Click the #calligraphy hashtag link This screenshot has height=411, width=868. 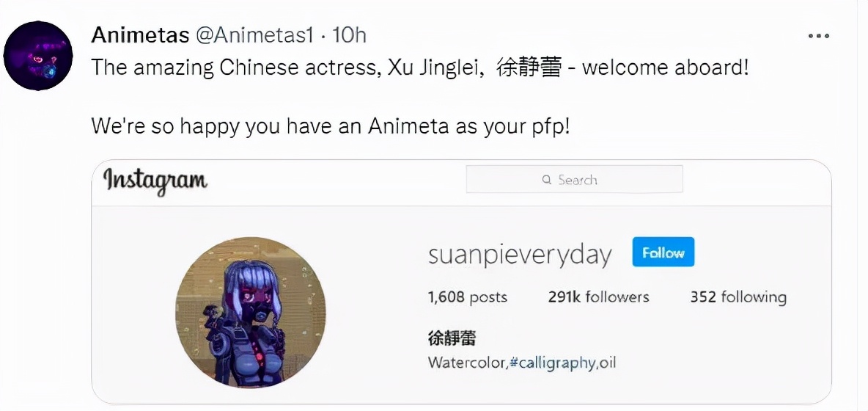point(552,363)
